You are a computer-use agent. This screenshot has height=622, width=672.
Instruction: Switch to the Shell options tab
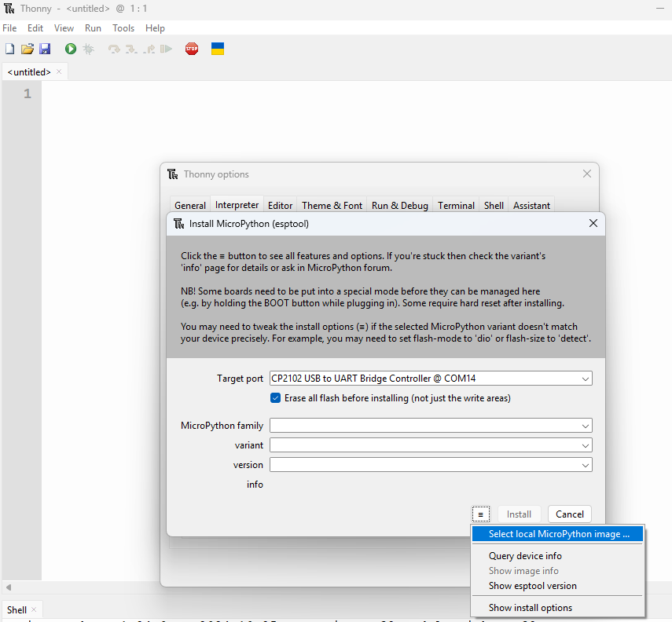coord(494,206)
